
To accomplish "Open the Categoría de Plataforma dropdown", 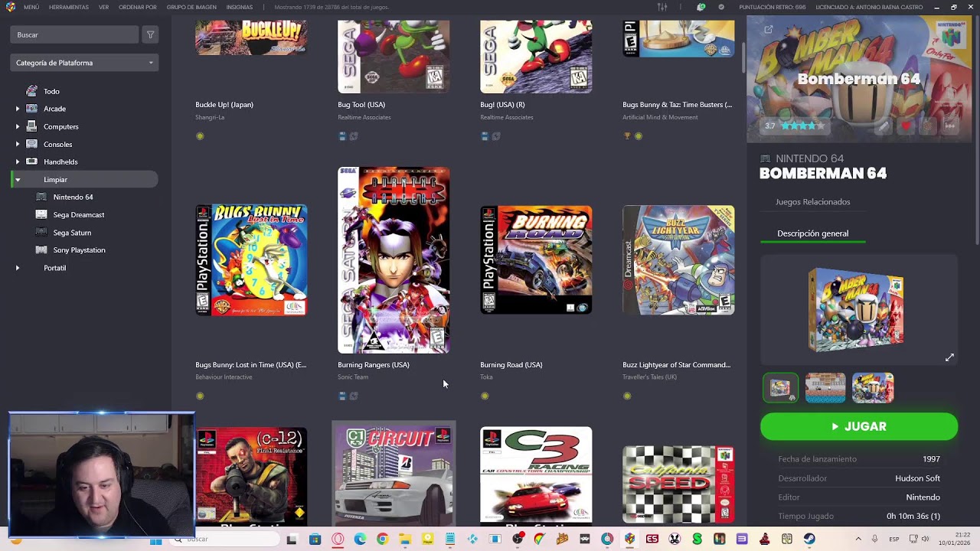I will 84,63.
